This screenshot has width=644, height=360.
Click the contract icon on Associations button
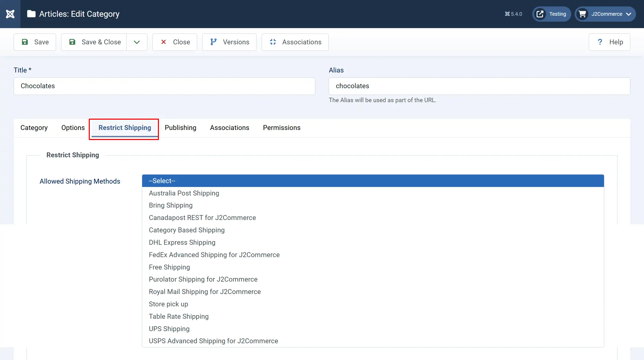click(273, 42)
